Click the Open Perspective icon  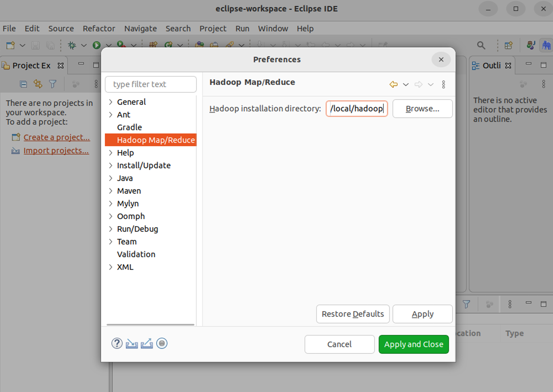click(509, 45)
